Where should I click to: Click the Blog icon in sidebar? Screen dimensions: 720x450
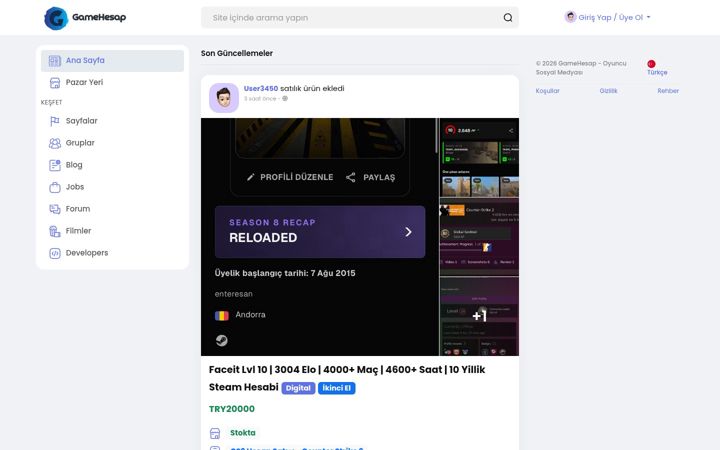(x=55, y=165)
